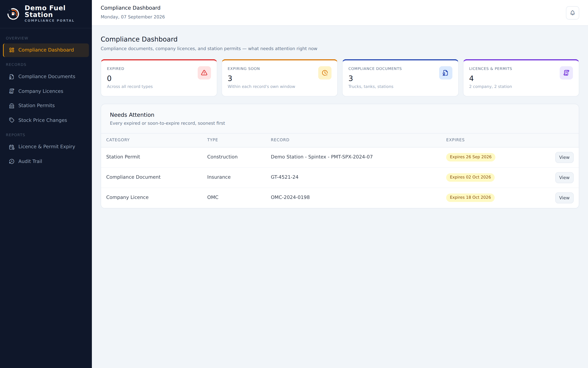
Task: Click the Compliance Dashboard grid icon in sidebar
Action: click(x=12, y=50)
